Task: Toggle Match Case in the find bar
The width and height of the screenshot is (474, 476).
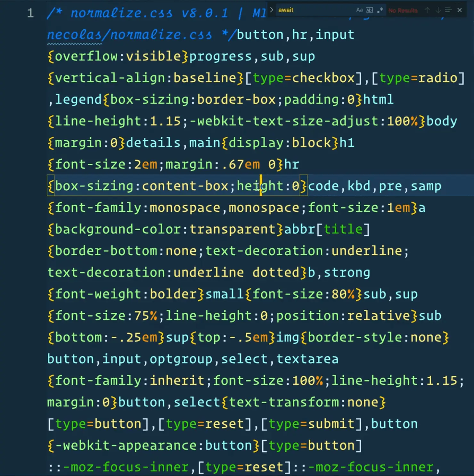Action: click(359, 10)
